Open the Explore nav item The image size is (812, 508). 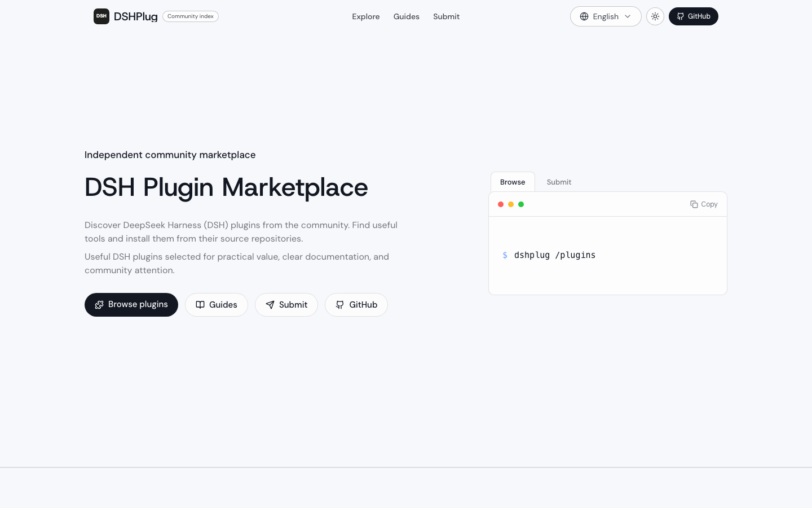click(366, 16)
